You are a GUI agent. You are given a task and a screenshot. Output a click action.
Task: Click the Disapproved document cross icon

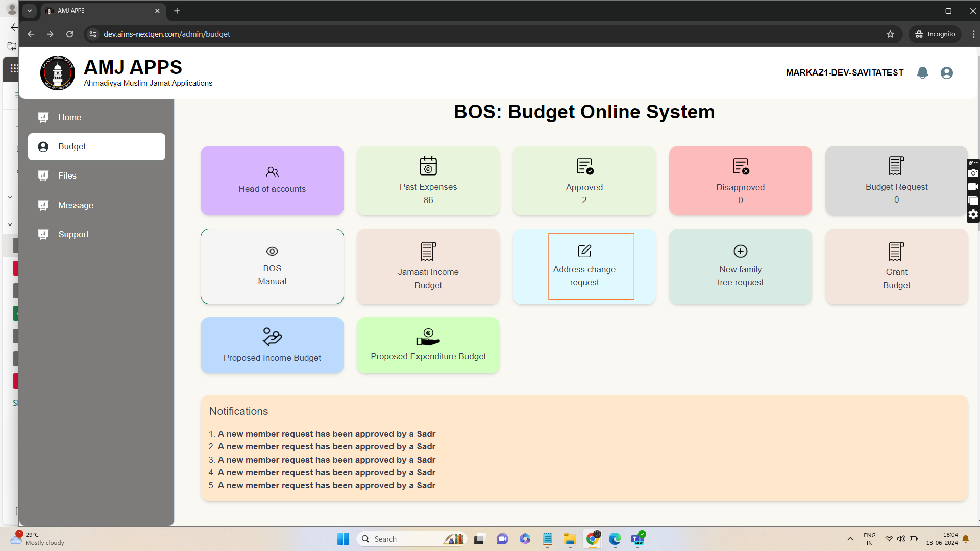pyautogui.click(x=741, y=166)
